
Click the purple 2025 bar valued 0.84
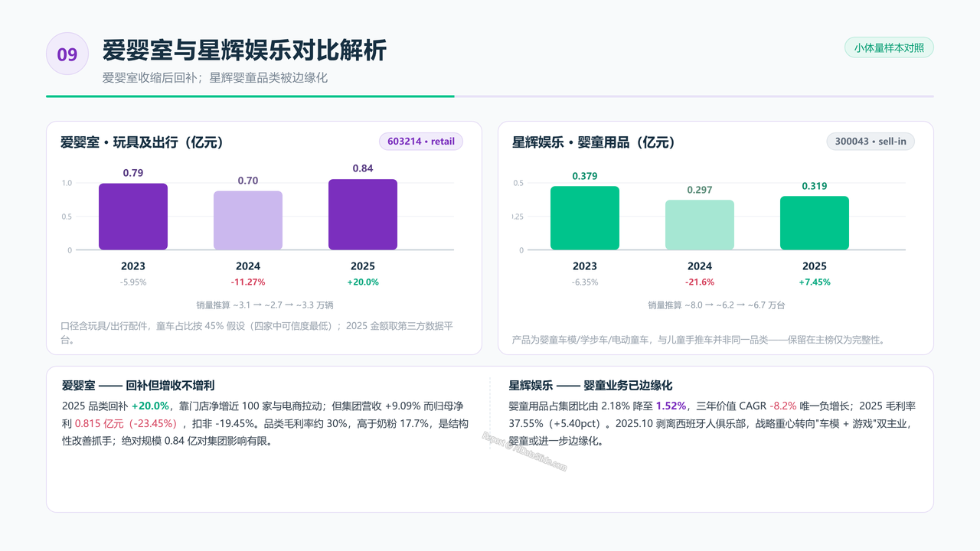(363, 214)
